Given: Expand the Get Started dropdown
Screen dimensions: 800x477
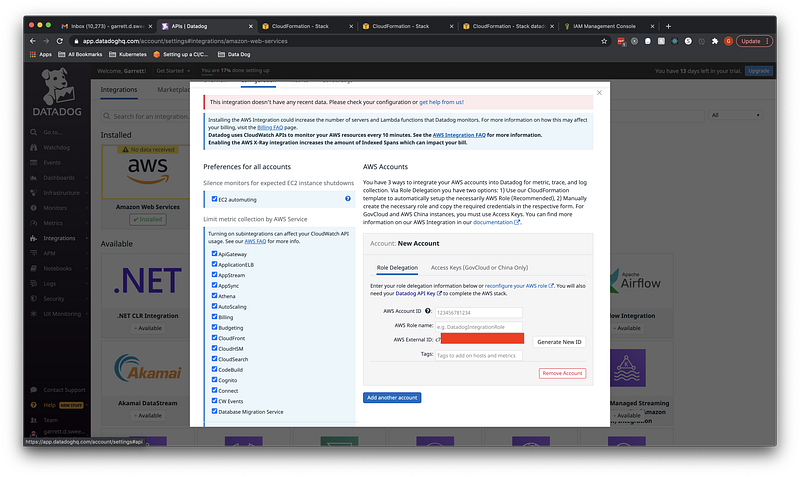Looking at the screenshot, I should [x=173, y=71].
